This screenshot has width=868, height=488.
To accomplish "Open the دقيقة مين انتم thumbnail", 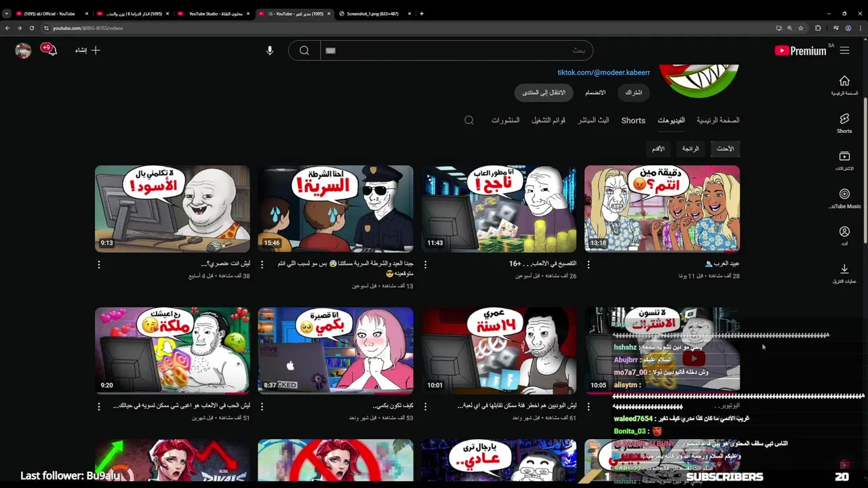I will (x=662, y=209).
